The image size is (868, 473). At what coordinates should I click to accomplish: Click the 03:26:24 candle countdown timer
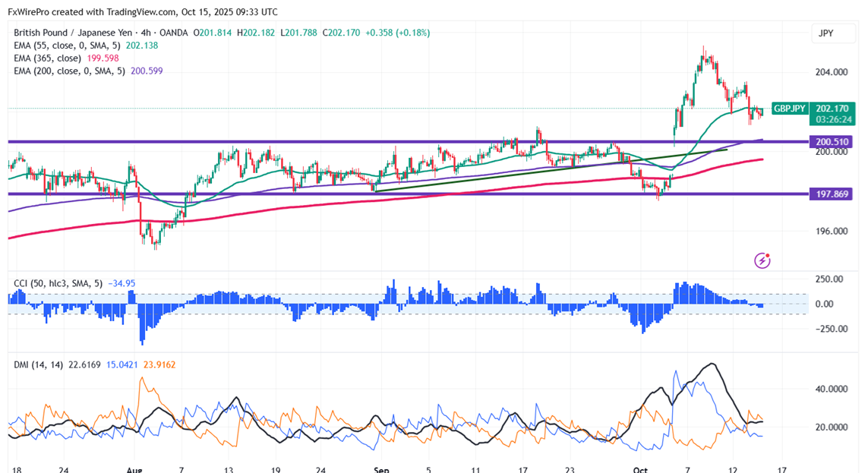(833, 119)
